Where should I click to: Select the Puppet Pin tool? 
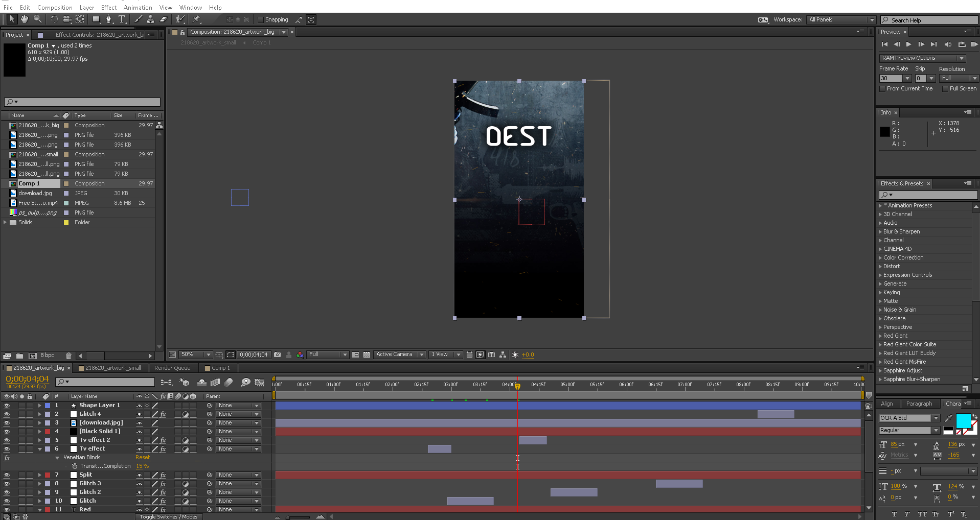point(197,19)
